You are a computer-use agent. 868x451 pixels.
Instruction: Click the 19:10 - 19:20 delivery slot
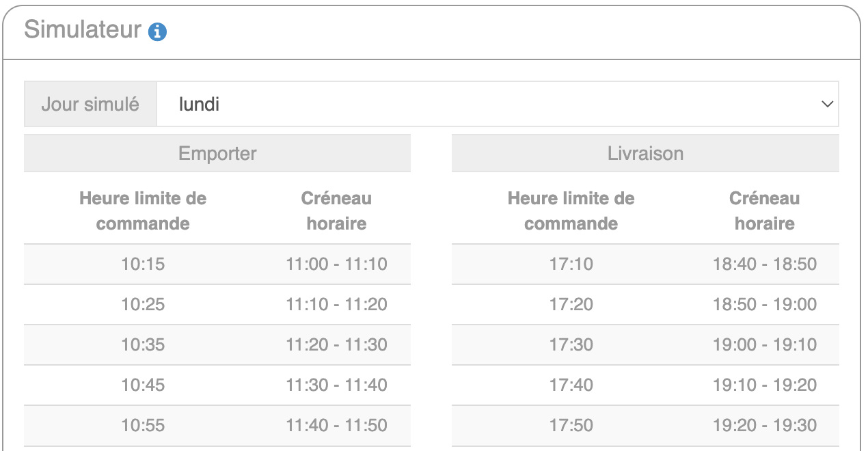click(x=764, y=385)
